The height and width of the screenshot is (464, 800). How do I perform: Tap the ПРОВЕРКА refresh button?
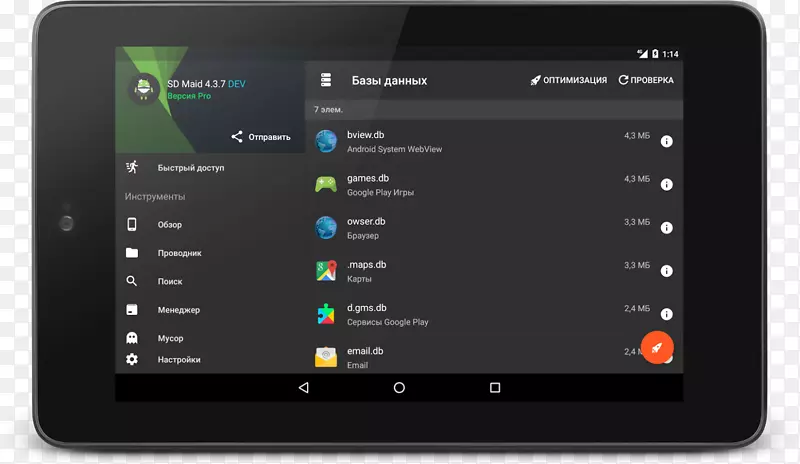click(646, 80)
